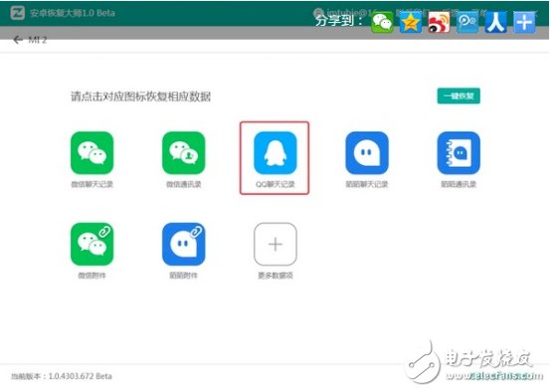This screenshot has width=551, height=392.
Task: Go back with the arrow beside MI 2
Action: coord(18,40)
